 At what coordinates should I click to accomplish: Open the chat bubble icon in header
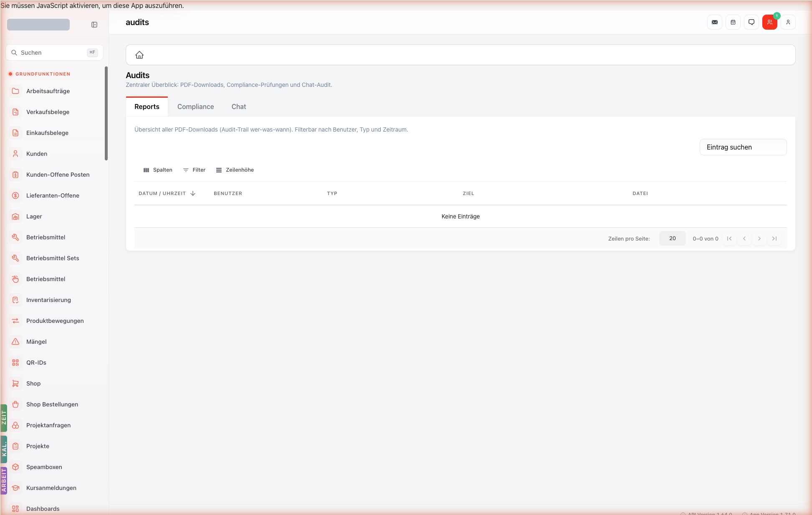click(751, 22)
